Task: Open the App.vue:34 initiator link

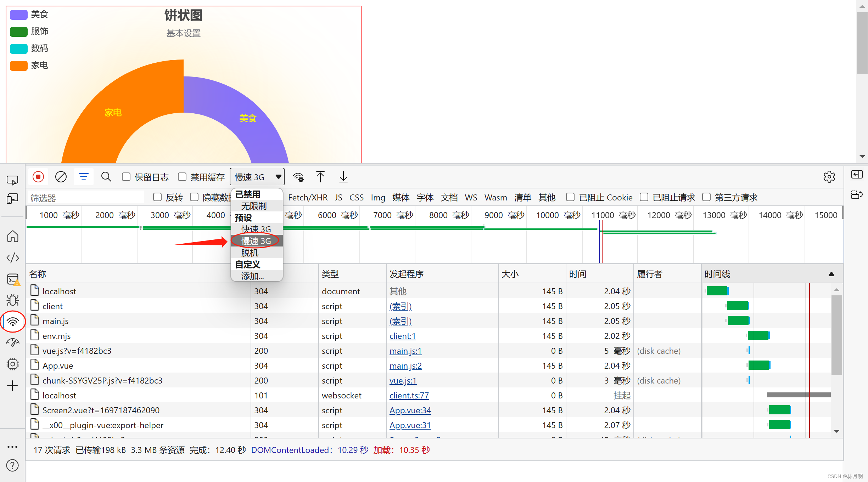Action: pyautogui.click(x=410, y=410)
